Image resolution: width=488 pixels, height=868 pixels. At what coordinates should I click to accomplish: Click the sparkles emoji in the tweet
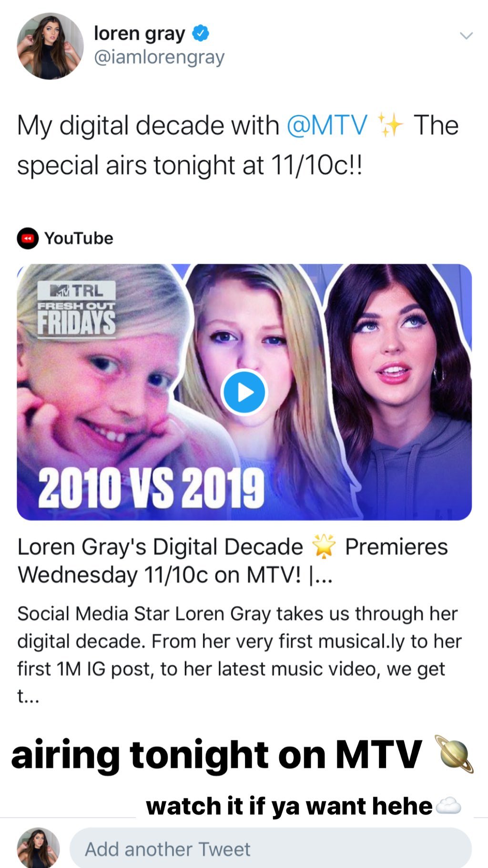pyautogui.click(x=390, y=125)
